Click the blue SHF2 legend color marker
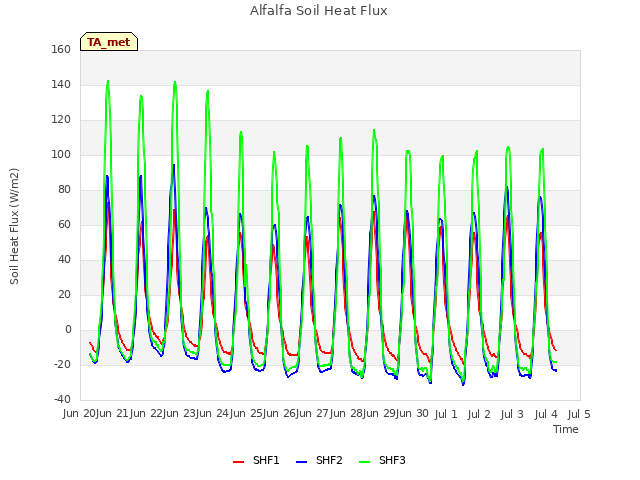Viewport: 640px width, 480px height. [301, 462]
